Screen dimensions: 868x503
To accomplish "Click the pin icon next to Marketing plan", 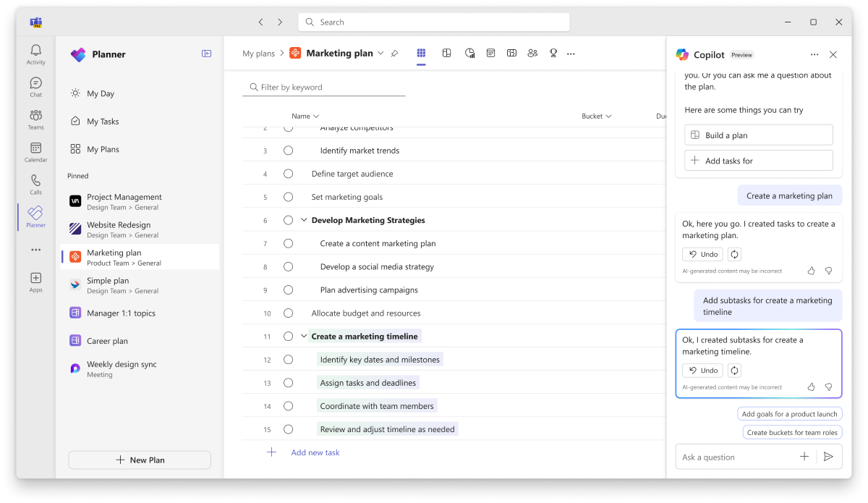I will pyautogui.click(x=394, y=53).
